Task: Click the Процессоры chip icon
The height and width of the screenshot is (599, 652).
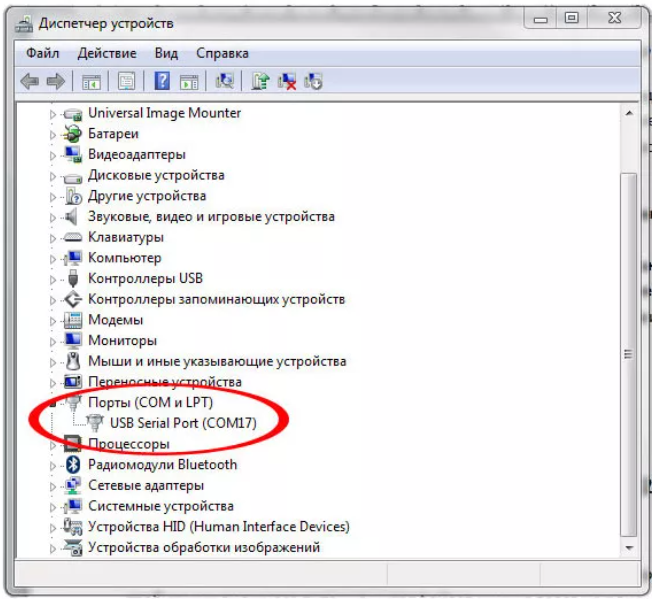Action: [72, 444]
